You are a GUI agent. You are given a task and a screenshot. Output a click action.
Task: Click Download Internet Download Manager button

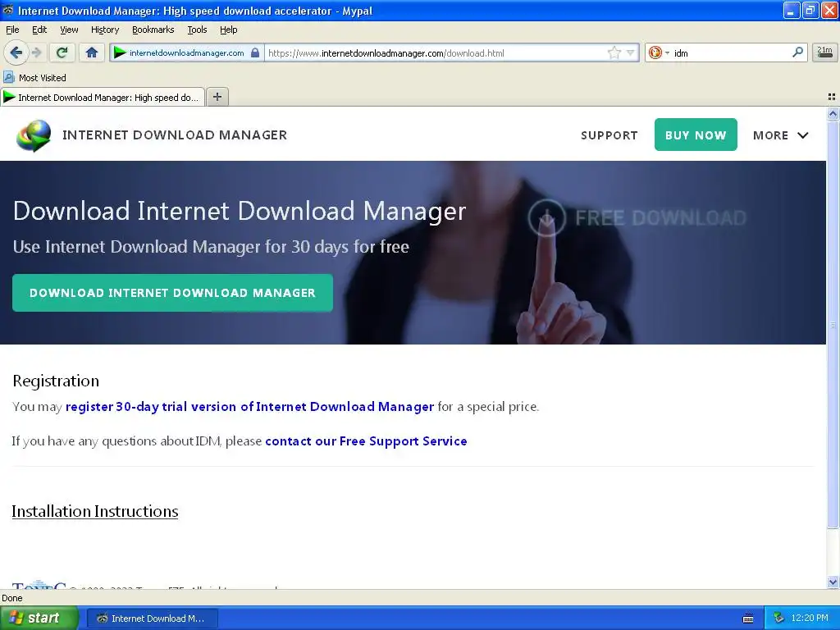click(x=172, y=293)
